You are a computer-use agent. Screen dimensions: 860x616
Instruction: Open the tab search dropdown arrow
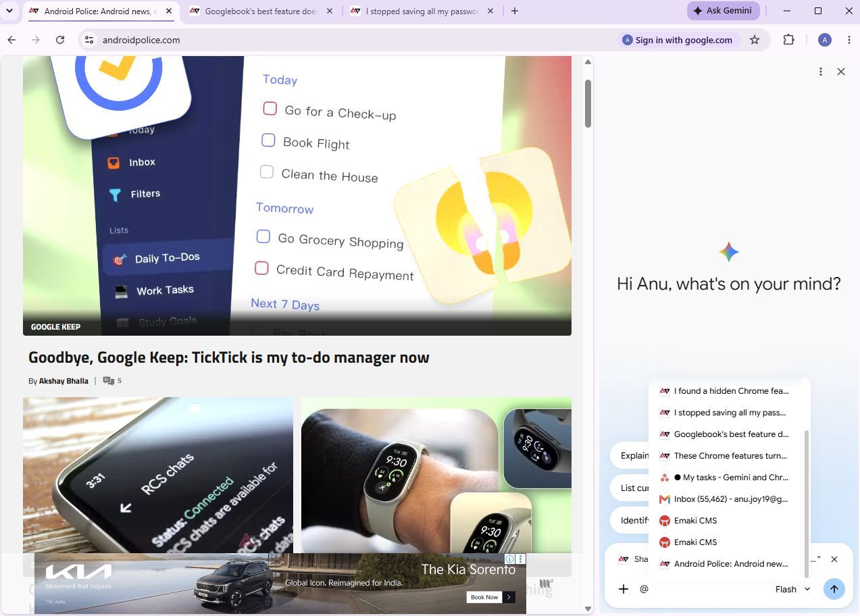pyautogui.click(x=9, y=11)
